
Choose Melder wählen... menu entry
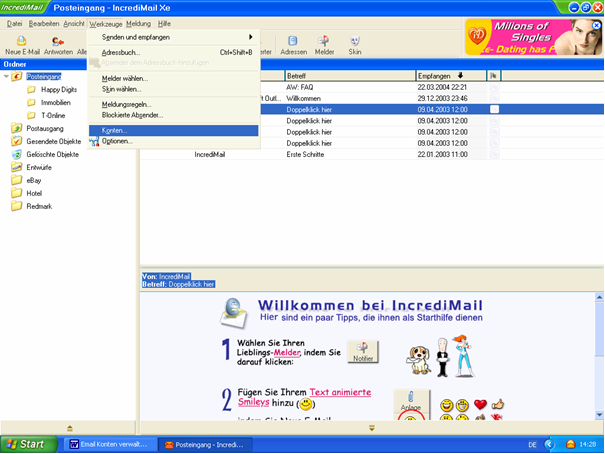(174, 78)
